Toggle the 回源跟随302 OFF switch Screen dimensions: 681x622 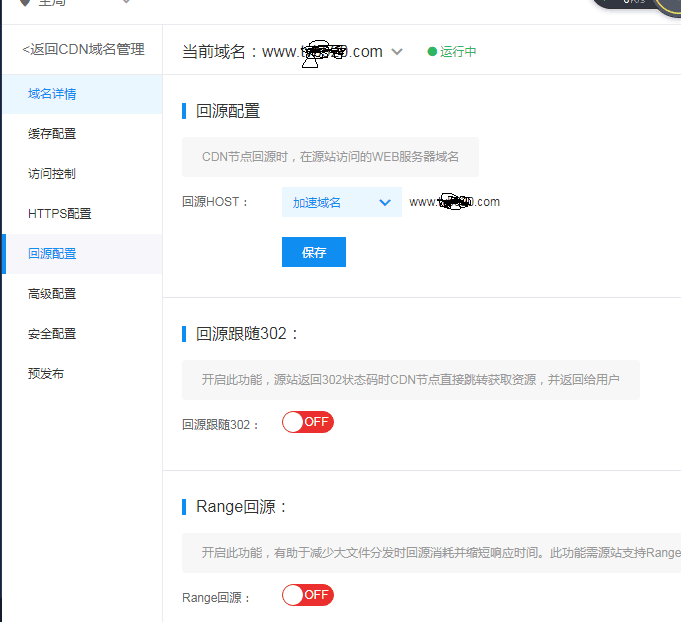(307, 422)
